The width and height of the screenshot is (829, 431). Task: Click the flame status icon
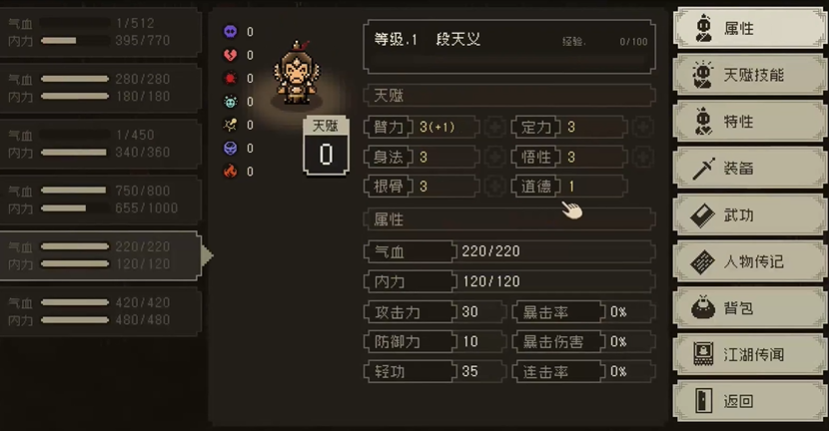tap(231, 171)
